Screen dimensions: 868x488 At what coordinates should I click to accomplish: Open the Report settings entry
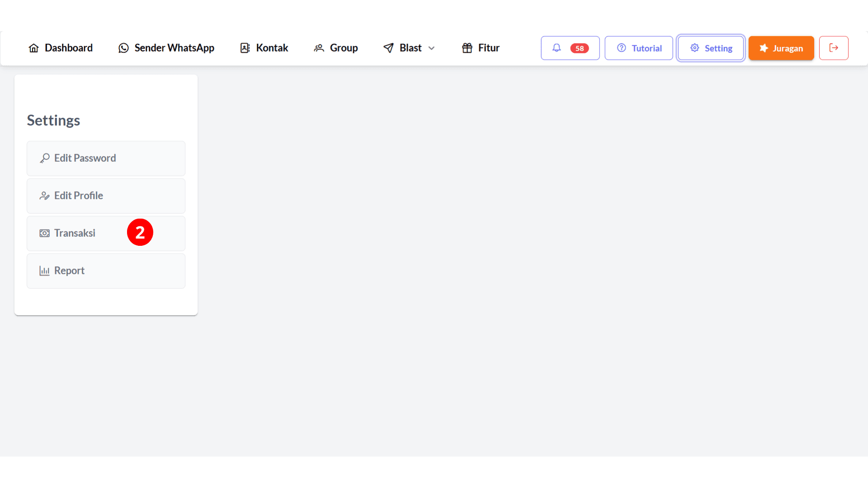point(106,271)
